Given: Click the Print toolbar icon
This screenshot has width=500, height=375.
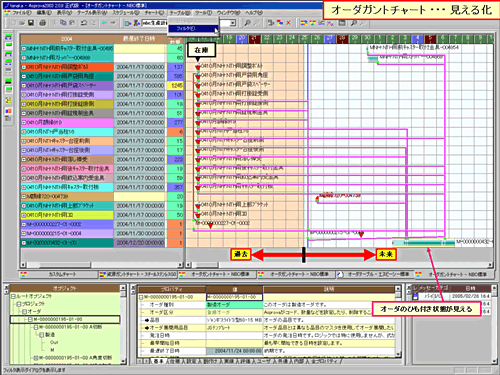Looking at the screenshot, I should (x=43, y=23).
